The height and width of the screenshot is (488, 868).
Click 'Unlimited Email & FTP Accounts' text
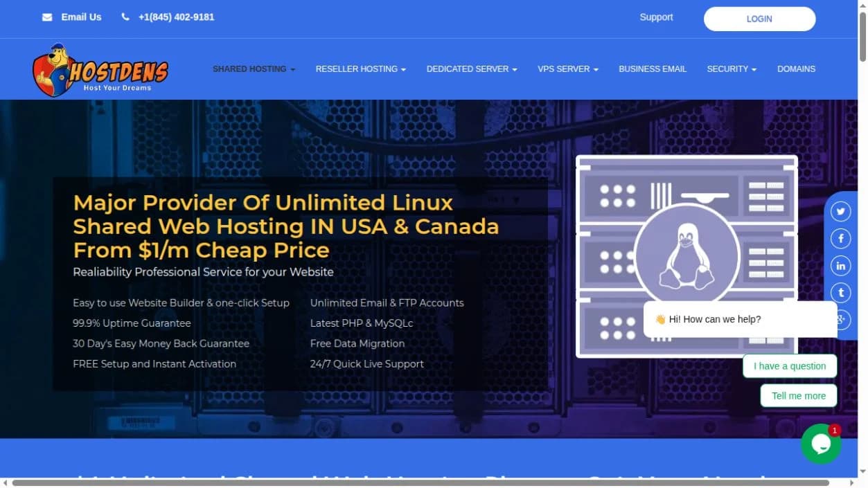coord(387,302)
